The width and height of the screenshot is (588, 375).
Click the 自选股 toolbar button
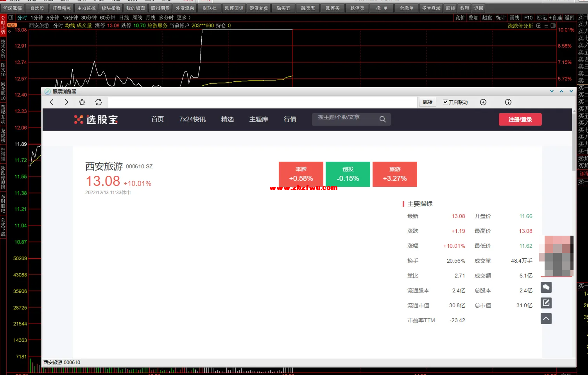click(x=37, y=8)
